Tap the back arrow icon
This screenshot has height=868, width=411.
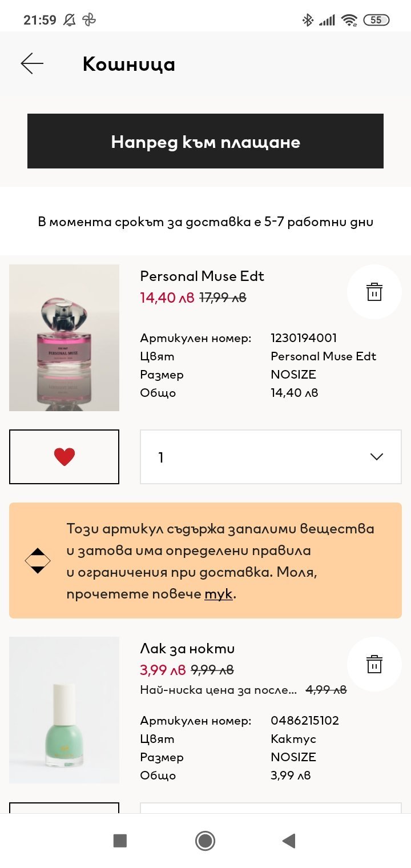pyautogui.click(x=32, y=63)
